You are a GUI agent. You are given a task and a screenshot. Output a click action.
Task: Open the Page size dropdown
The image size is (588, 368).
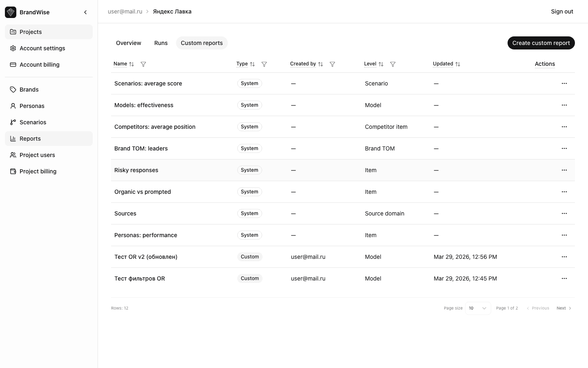pos(478,308)
